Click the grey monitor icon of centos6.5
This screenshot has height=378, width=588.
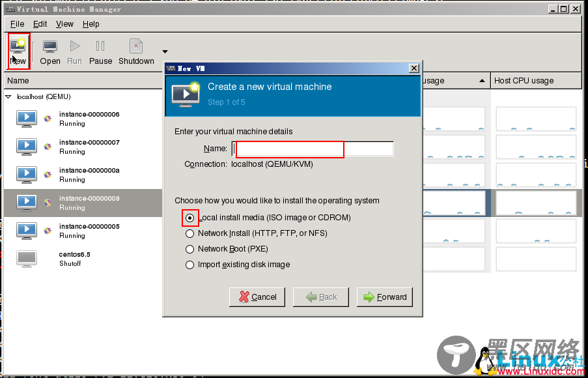27,259
